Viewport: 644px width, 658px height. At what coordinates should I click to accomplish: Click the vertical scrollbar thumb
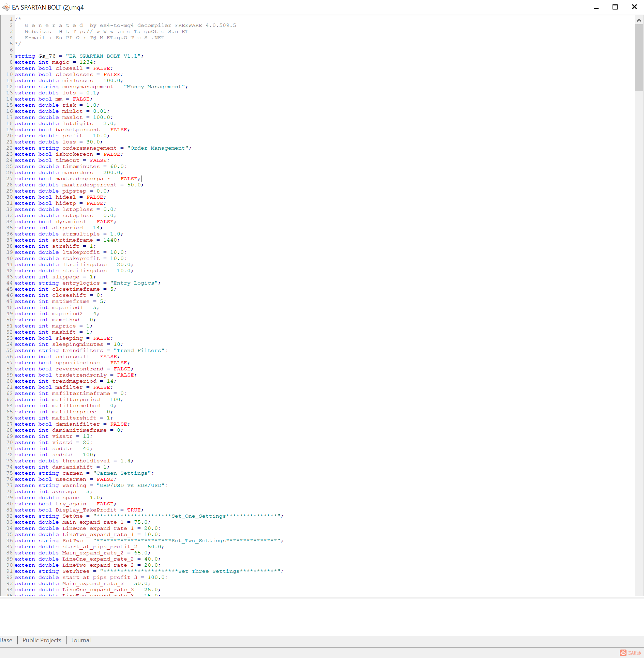pos(639,58)
